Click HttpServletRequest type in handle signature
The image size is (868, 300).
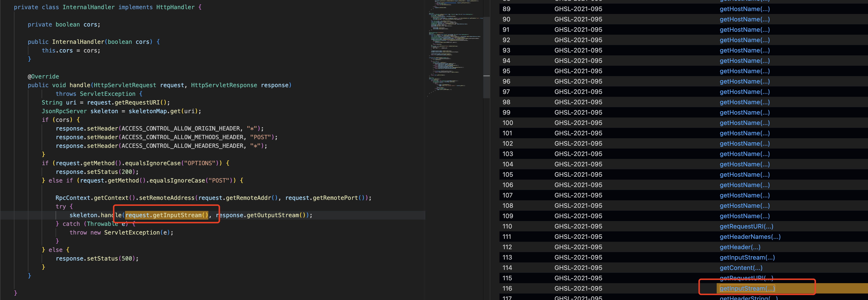125,85
